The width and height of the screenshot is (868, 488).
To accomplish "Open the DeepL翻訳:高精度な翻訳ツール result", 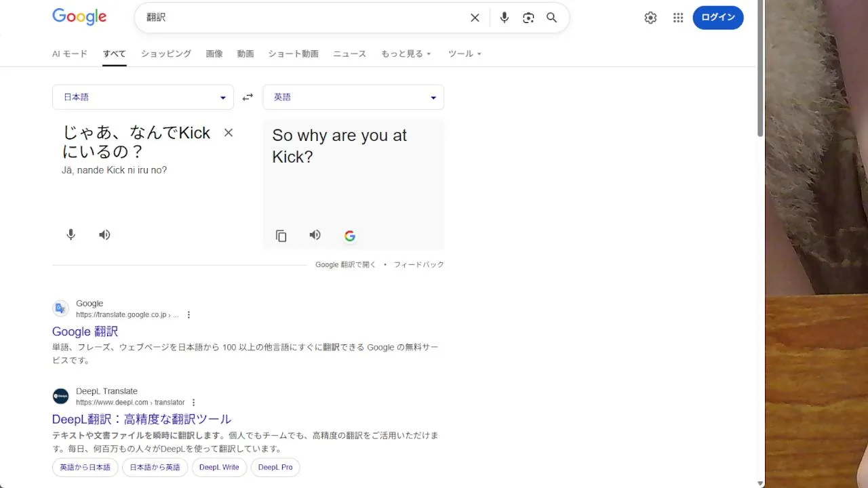I will coord(142,419).
